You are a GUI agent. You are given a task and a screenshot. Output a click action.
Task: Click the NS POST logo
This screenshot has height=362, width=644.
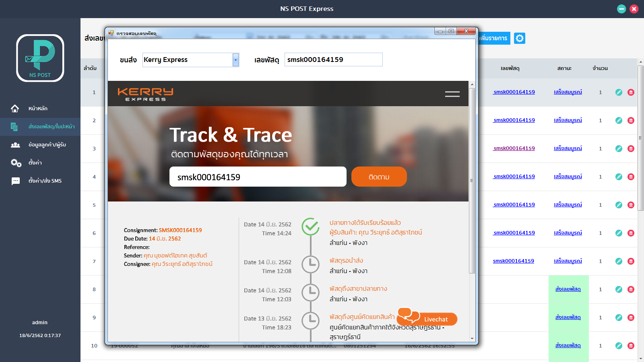[40, 58]
